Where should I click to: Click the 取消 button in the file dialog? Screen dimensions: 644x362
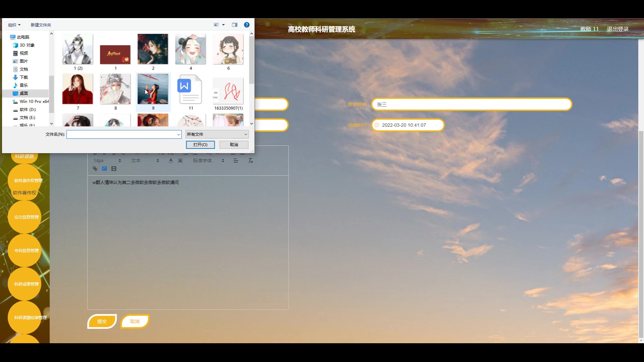click(234, 144)
